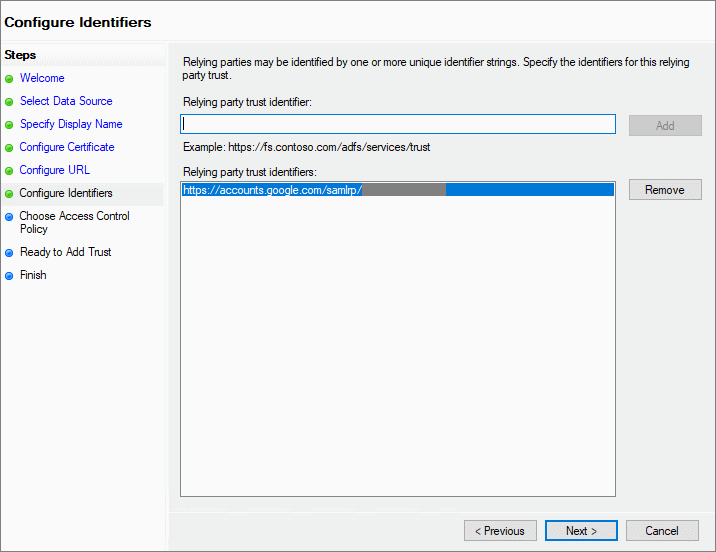Open the Configure Certificate step

pyautogui.click(x=67, y=147)
